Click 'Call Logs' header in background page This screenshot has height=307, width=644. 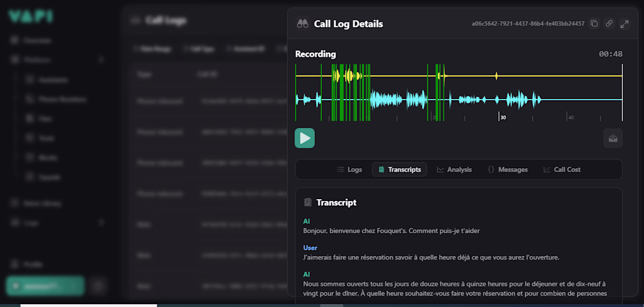tap(166, 20)
